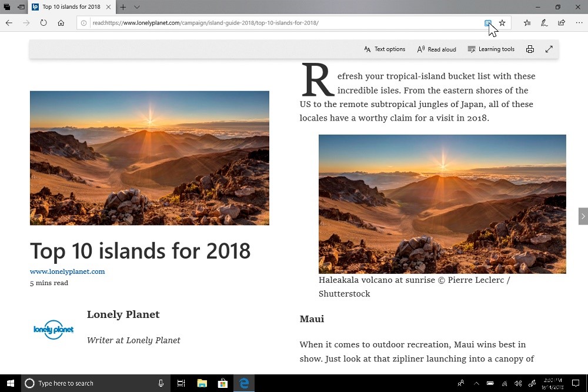The image size is (588, 392).
Task: Open Task View from the taskbar
Action: click(181, 383)
